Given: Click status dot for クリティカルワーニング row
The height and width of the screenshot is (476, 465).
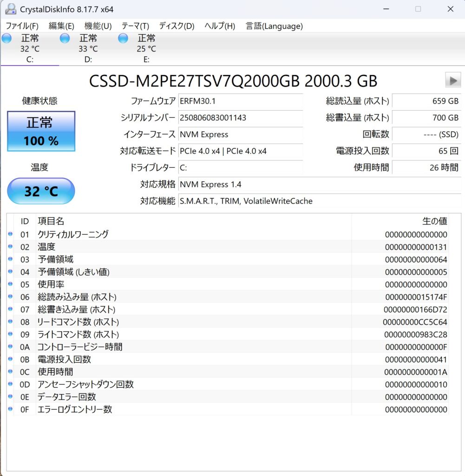Looking at the screenshot, I should point(10,234).
